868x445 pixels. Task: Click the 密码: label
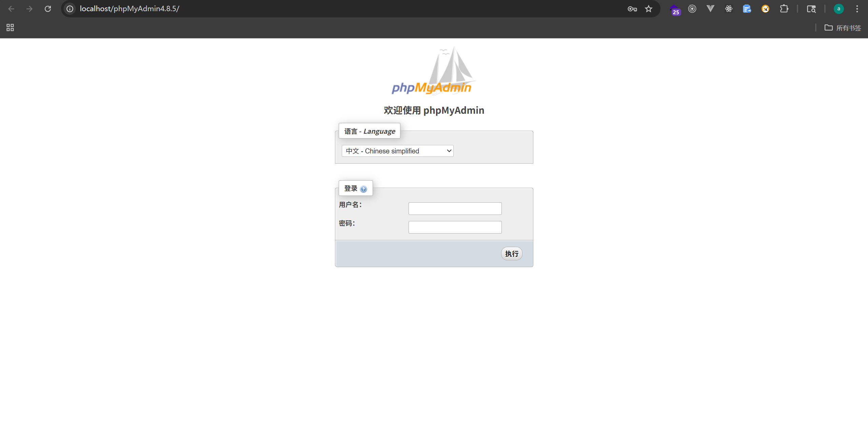[347, 223]
